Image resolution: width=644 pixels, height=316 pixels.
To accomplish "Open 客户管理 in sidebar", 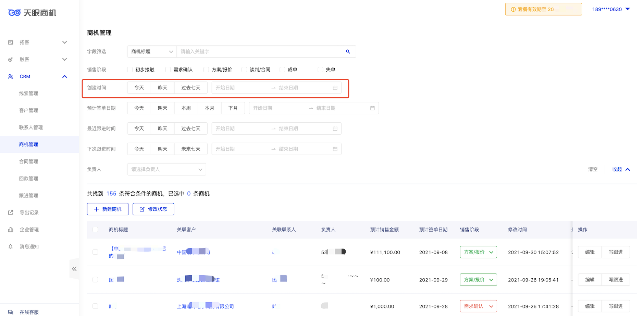I will coord(28,110).
